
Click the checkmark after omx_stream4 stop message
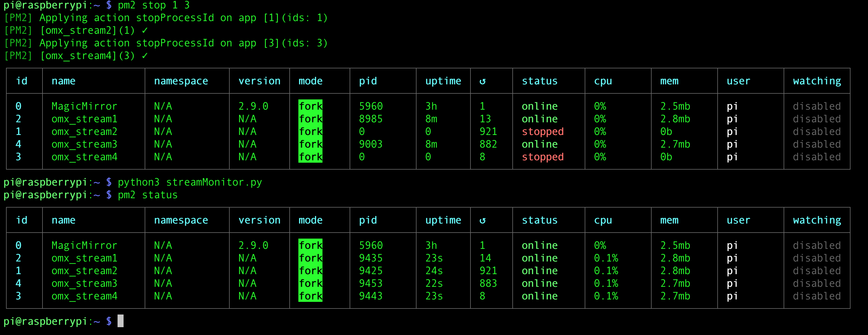[145, 55]
